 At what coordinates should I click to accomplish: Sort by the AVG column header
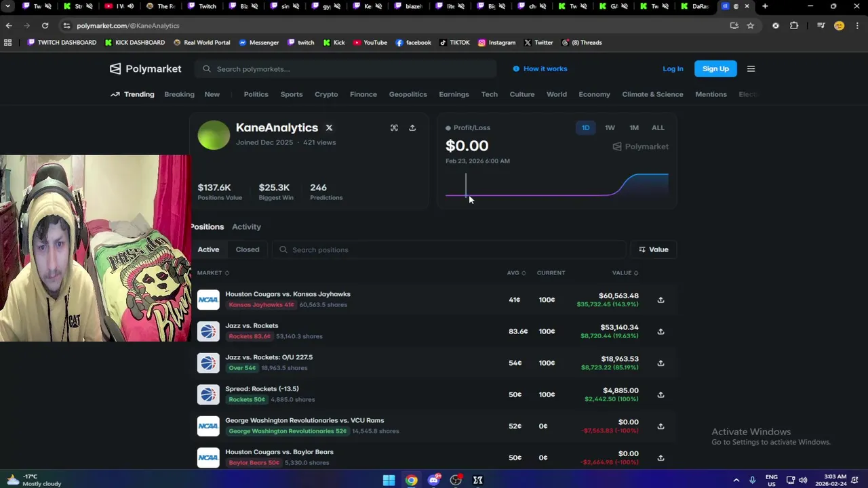[516, 272]
